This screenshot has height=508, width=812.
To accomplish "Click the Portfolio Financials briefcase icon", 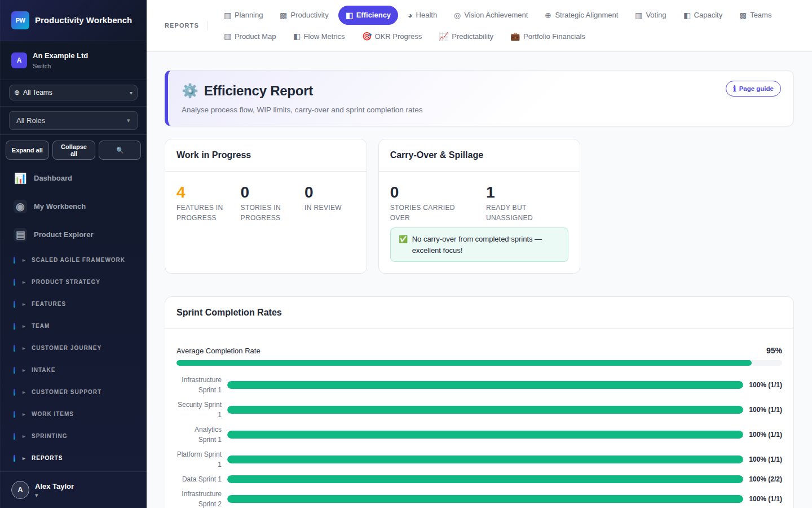I will click(x=515, y=37).
